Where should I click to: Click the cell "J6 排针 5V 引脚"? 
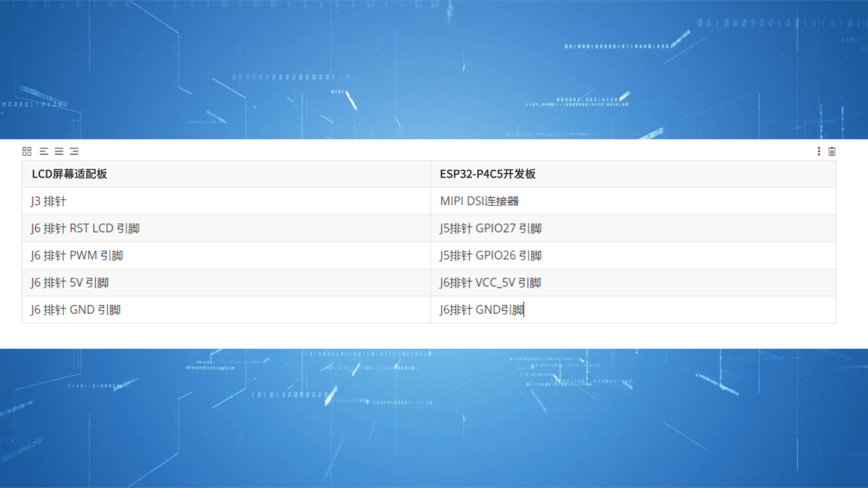(226, 283)
